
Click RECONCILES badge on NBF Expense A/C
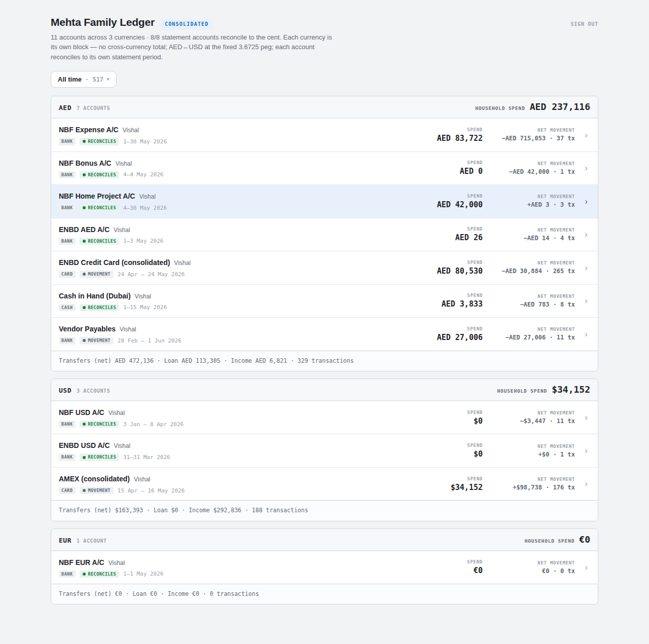pos(99,141)
